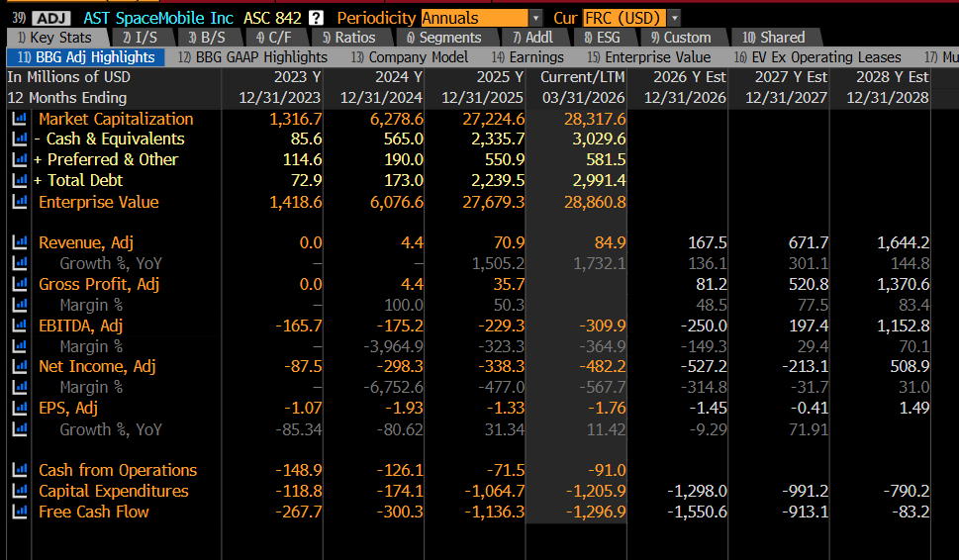This screenshot has height=560, width=959.
Task: Open chart icon for Total Debt row
Action: click(20, 180)
